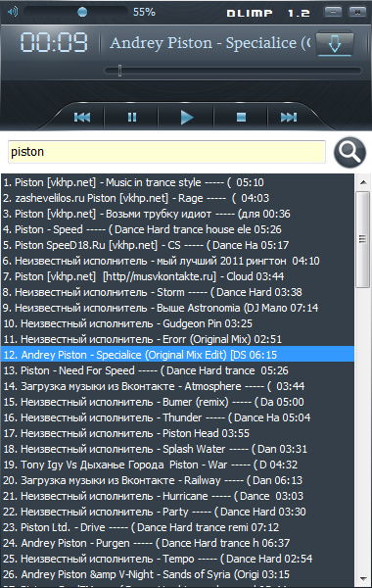Stop playback
372x588 pixels.
click(241, 118)
